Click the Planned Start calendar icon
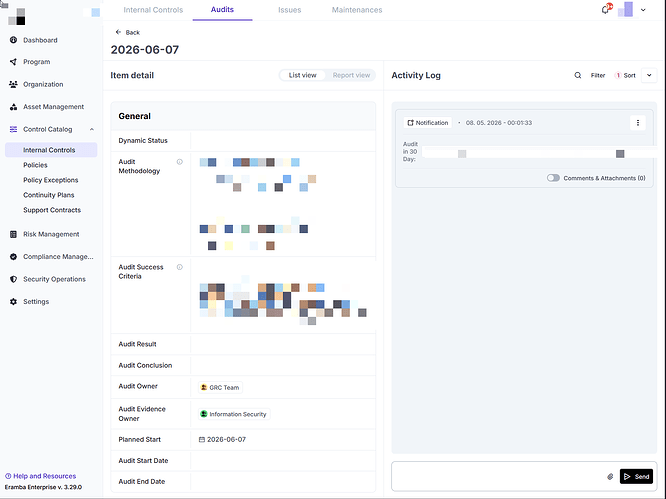 [202, 440]
